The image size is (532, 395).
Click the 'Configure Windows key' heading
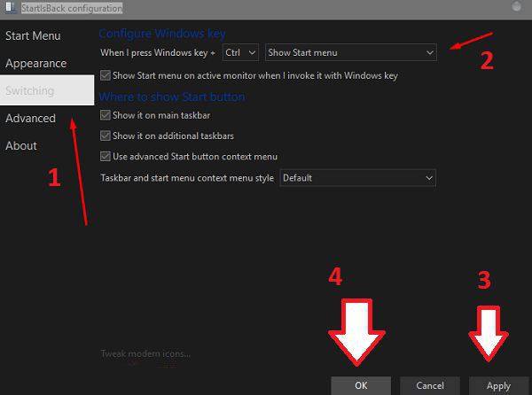point(162,34)
